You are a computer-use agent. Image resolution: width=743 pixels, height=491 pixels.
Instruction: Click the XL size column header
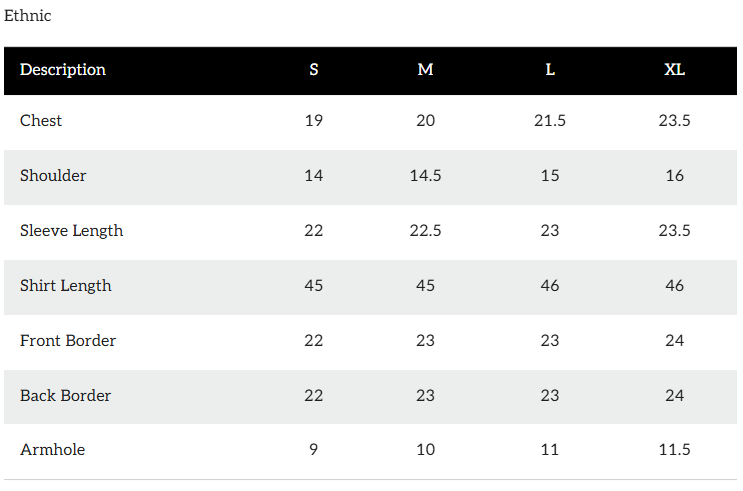point(674,70)
